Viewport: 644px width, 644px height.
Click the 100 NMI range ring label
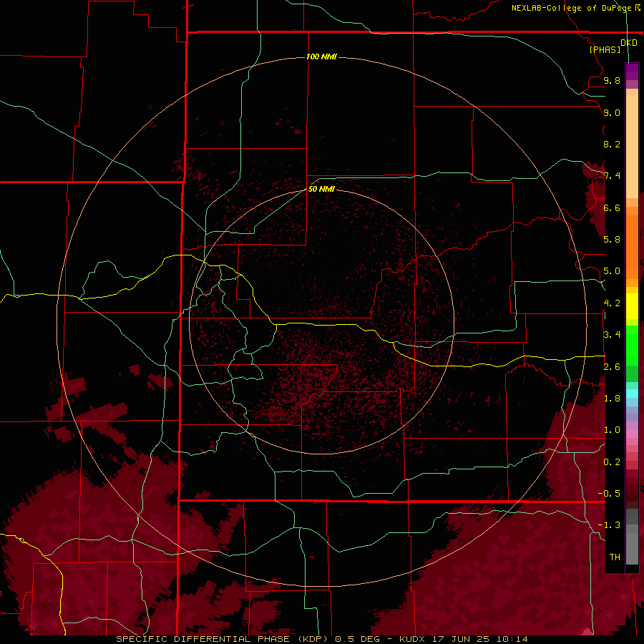pos(321,57)
